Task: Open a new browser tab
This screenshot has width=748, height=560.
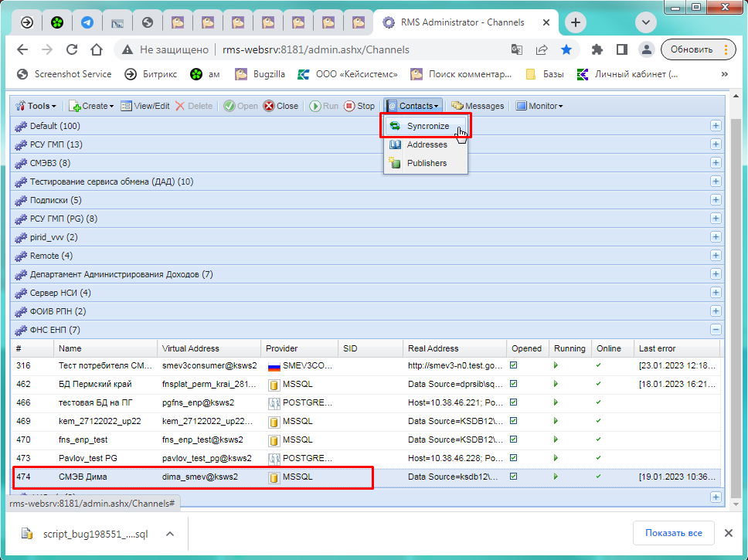Action: (576, 22)
